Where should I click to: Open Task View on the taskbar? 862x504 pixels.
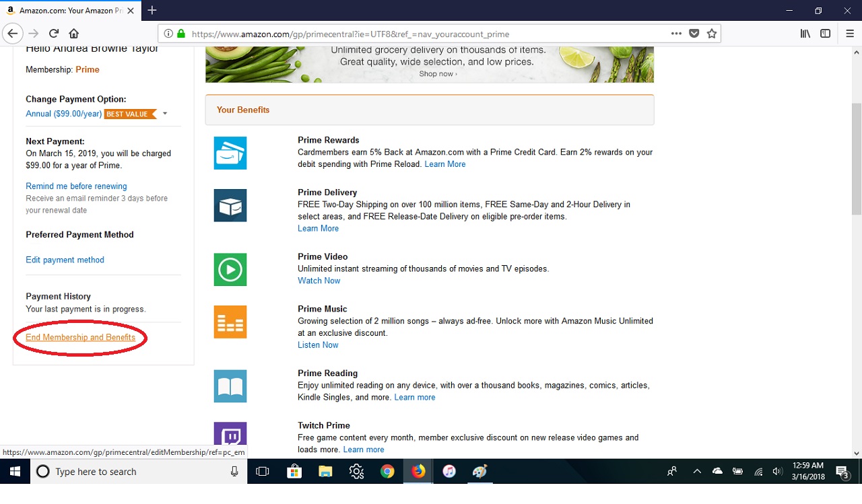(x=263, y=472)
